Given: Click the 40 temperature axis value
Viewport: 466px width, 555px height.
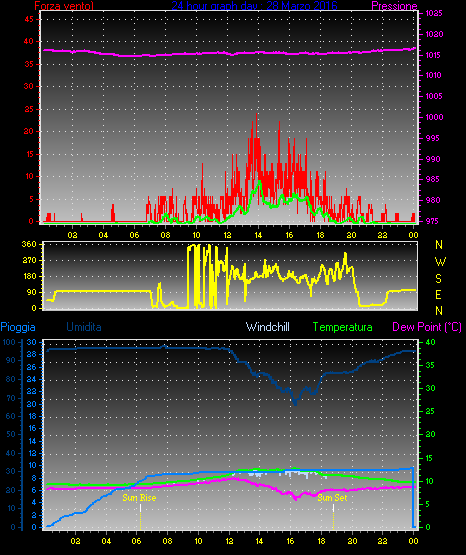Looking at the screenshot, I should tap(430, 342).
